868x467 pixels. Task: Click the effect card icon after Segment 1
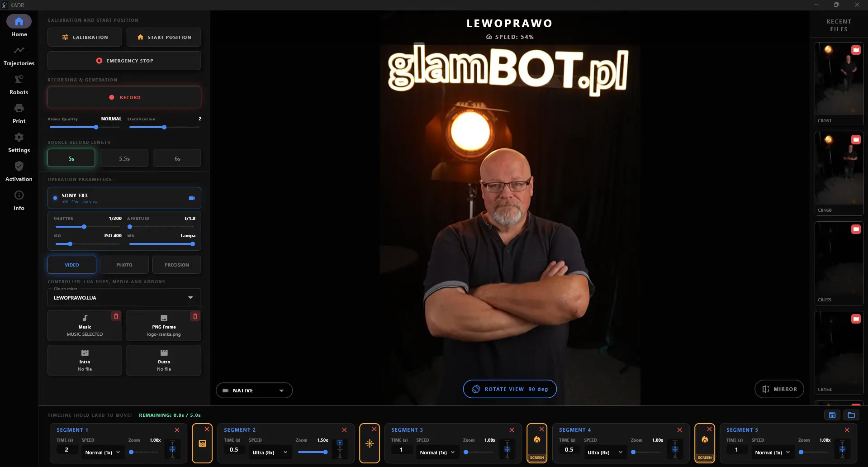click(202, 443)
